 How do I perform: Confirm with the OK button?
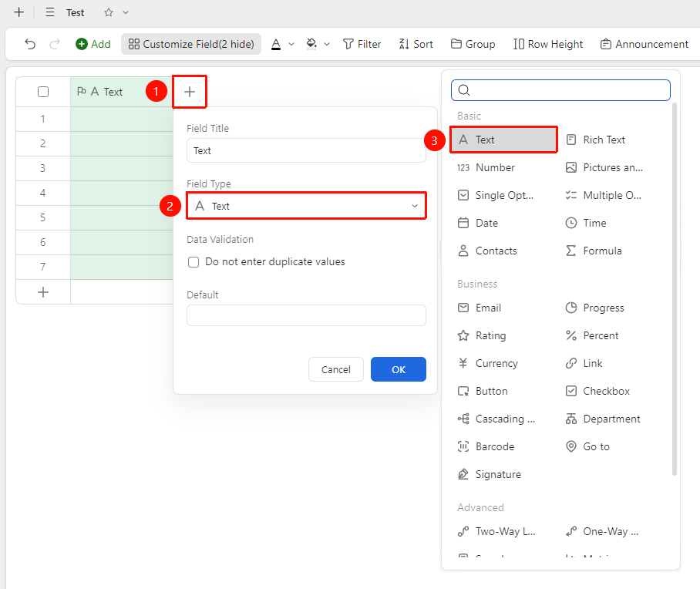tap(399, 369)
